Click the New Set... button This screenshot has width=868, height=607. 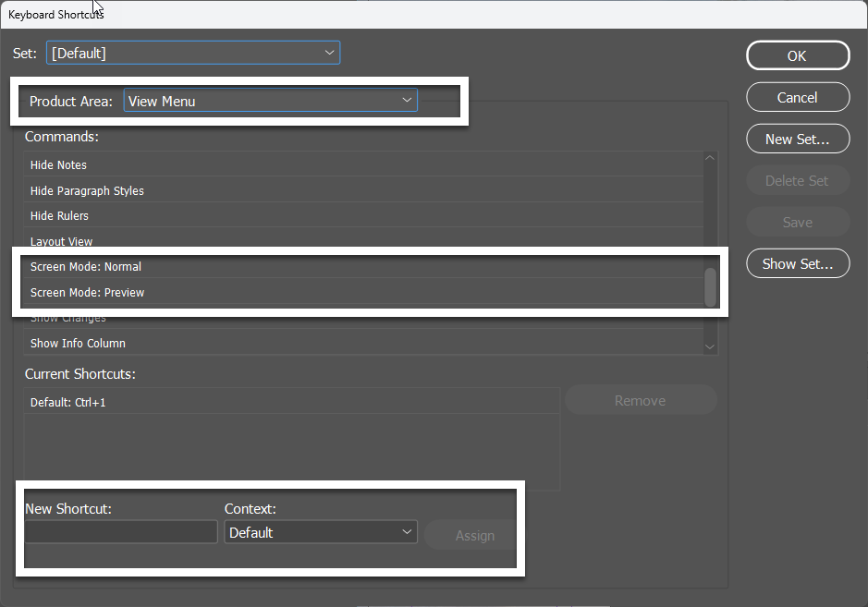tap(797, 139)
